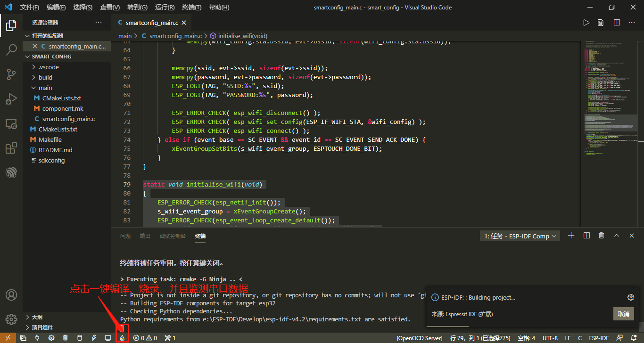Open SDK configuration editor gear in status bar
Viewport: 644px width, 343px height.
point(51,338)
